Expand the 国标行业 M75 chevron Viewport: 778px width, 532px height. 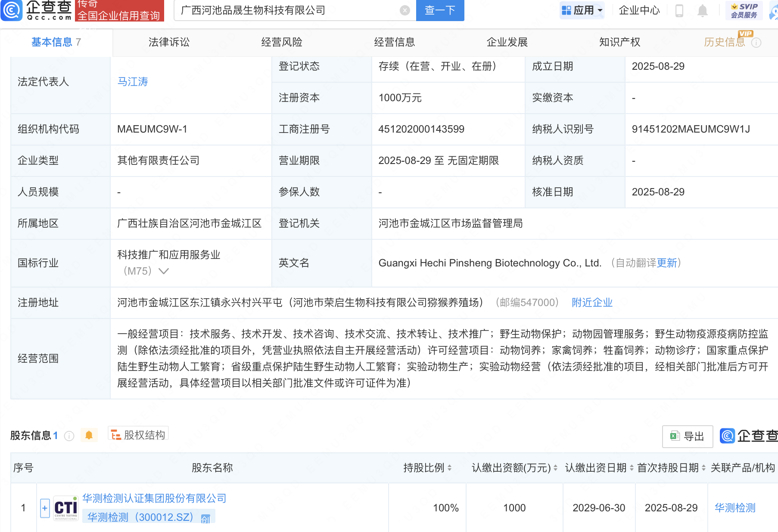point(164,271)
